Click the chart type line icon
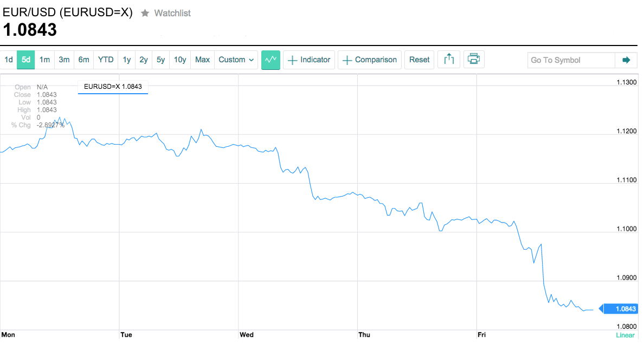644x351 pixels. point(271,60)
